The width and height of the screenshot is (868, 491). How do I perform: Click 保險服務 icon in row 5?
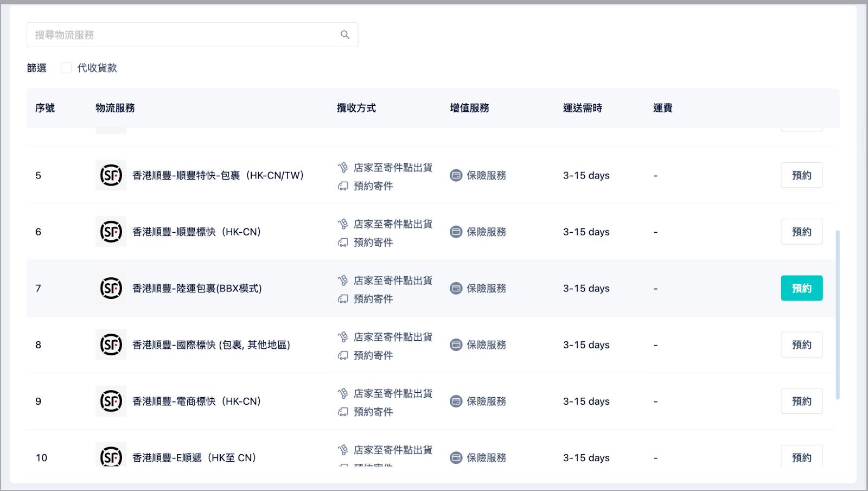[456, 175]
